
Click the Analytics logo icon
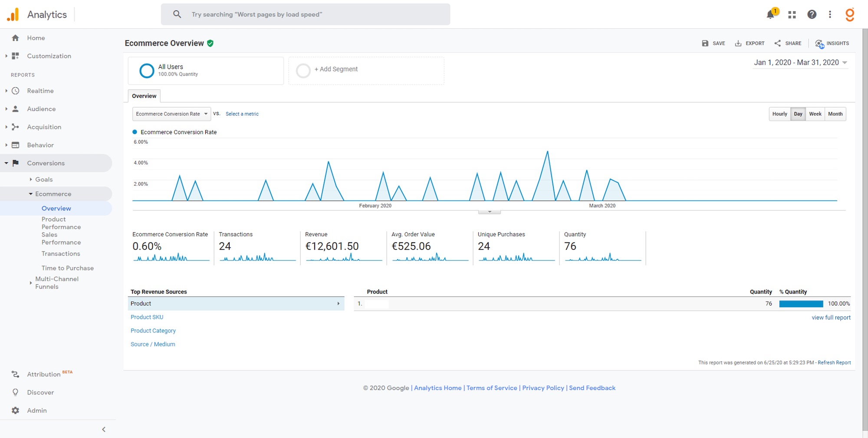13,14
